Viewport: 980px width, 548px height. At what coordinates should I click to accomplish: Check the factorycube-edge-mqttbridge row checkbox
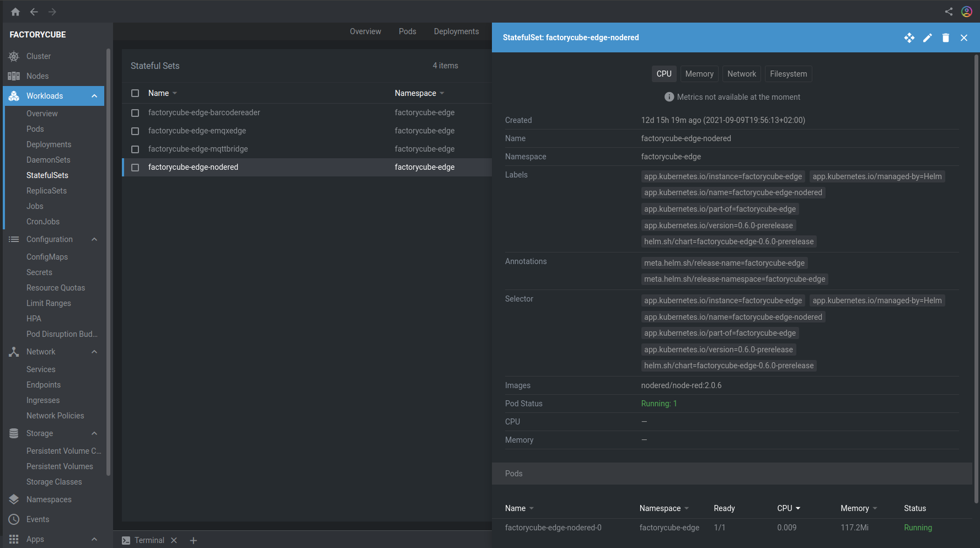135,149
